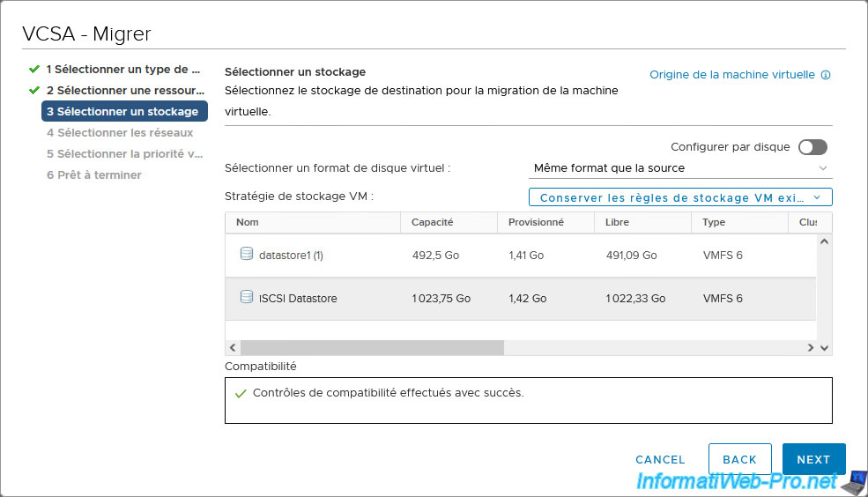Click info icon next to Origine de la machine virtuelle
The width and height of the screenshot is (868, 497).
coord(826,76)
